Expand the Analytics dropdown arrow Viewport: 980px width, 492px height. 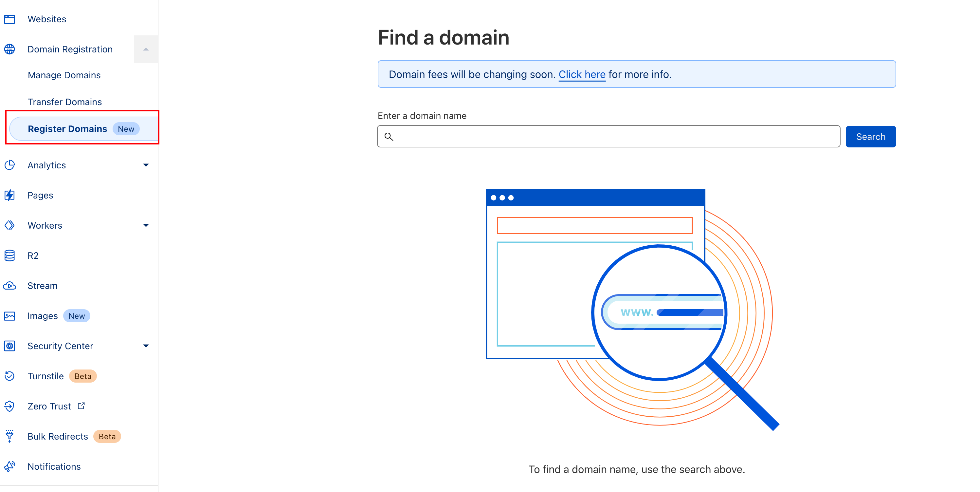(146, 165)
